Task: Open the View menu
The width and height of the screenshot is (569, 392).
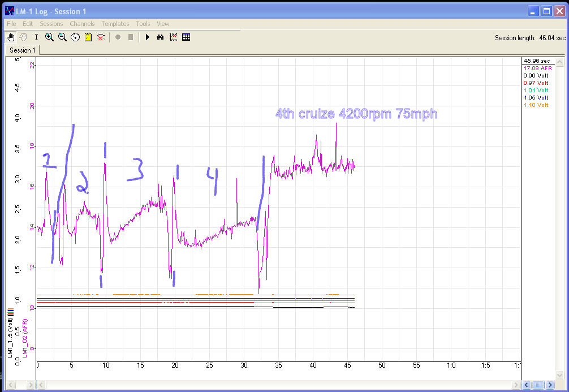Action: point(163,24)
